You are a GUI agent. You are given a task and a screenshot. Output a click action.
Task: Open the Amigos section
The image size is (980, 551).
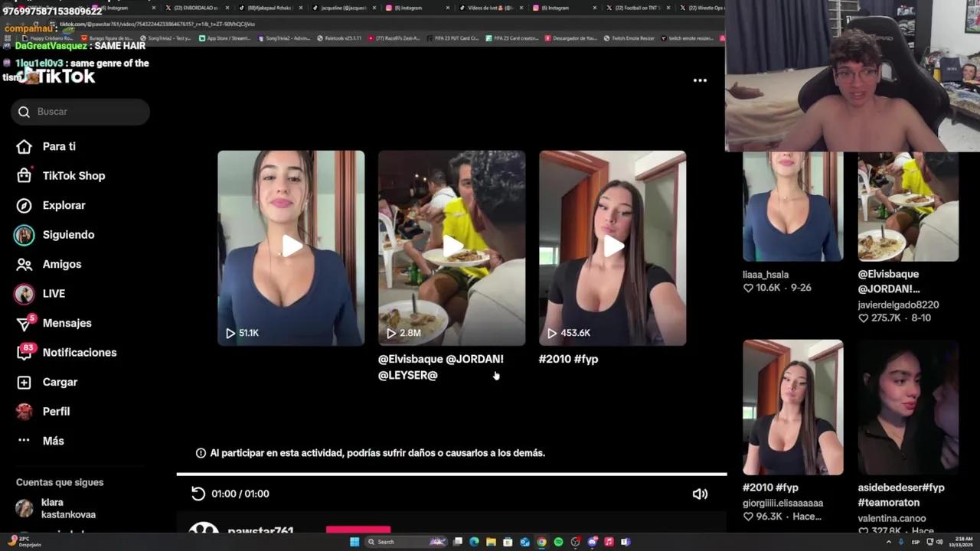49,264
